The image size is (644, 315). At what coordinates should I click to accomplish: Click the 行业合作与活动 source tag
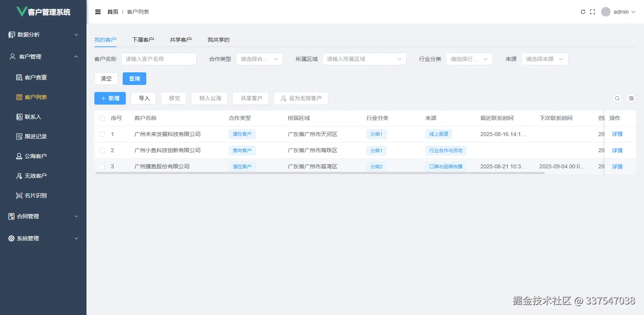[446, 151]
